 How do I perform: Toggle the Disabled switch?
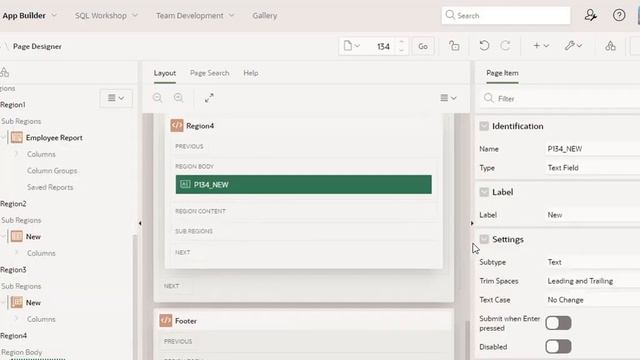point(558,347)
